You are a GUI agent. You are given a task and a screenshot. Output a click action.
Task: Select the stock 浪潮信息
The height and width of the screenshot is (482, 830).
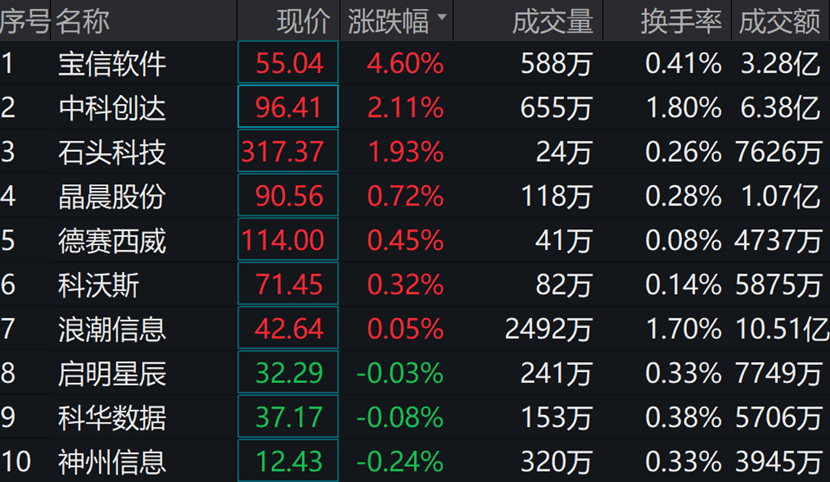pos(112,329)
